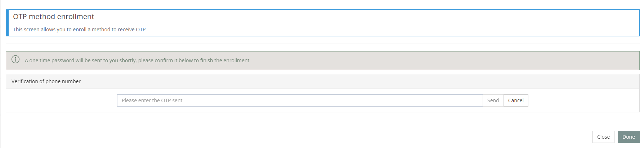Click the "OTP method enrollment" heading
644x148 pixels.
click(x=54, y=17)
